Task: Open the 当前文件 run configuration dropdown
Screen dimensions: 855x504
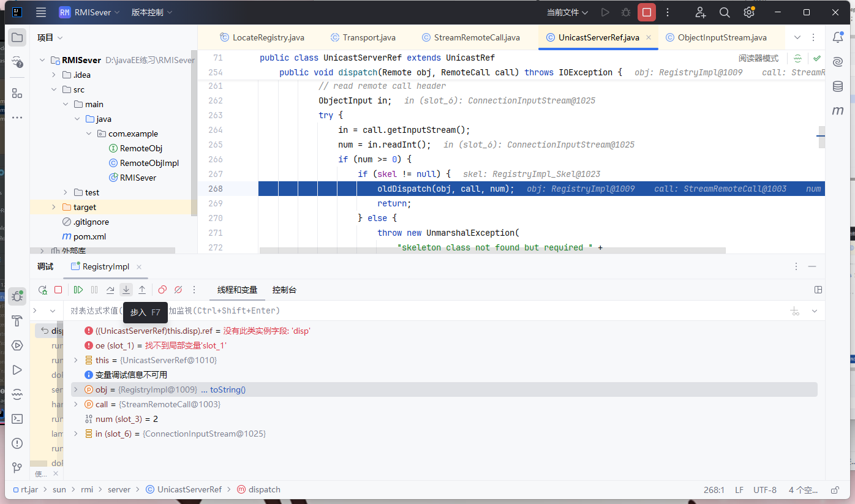Action: (567, 12)
